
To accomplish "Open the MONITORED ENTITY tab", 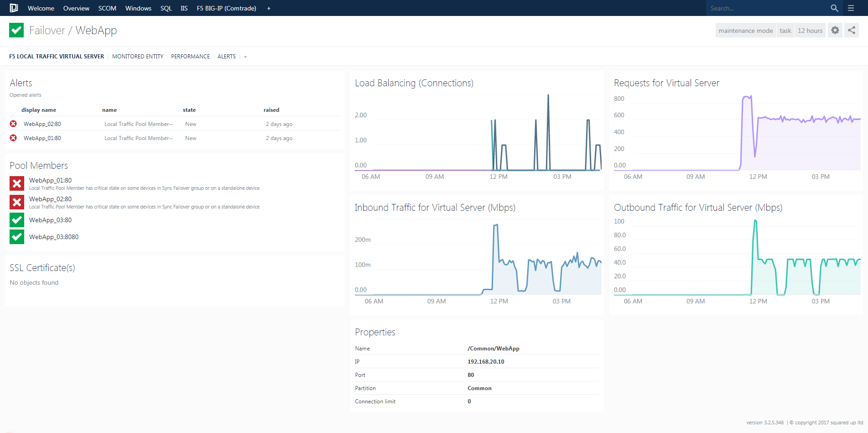I will pyautogui.click(x=137, y=56).
